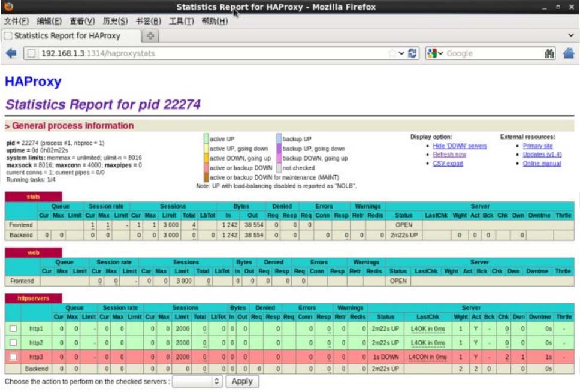Click the CSV export link

coord(448,163)
